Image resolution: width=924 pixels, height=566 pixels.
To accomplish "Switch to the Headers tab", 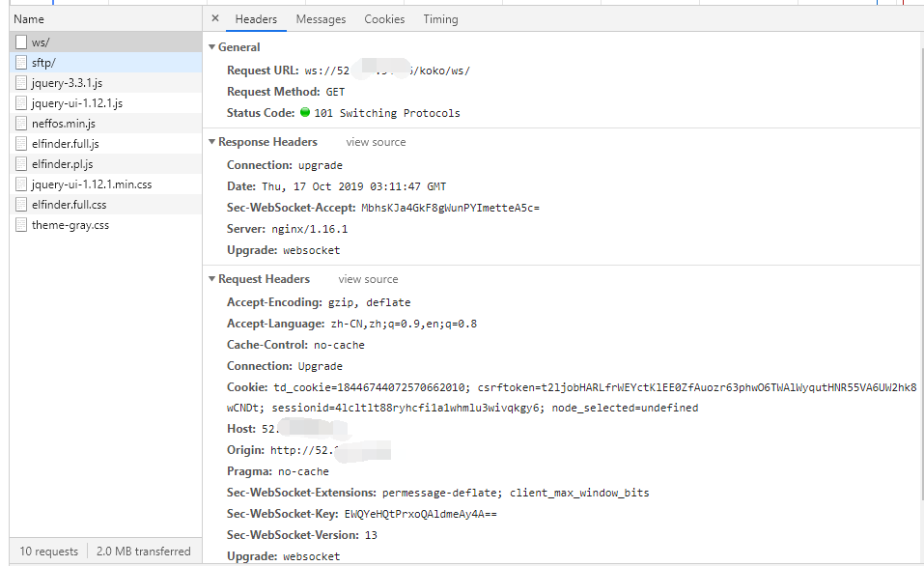I will [x=256, y=19].
